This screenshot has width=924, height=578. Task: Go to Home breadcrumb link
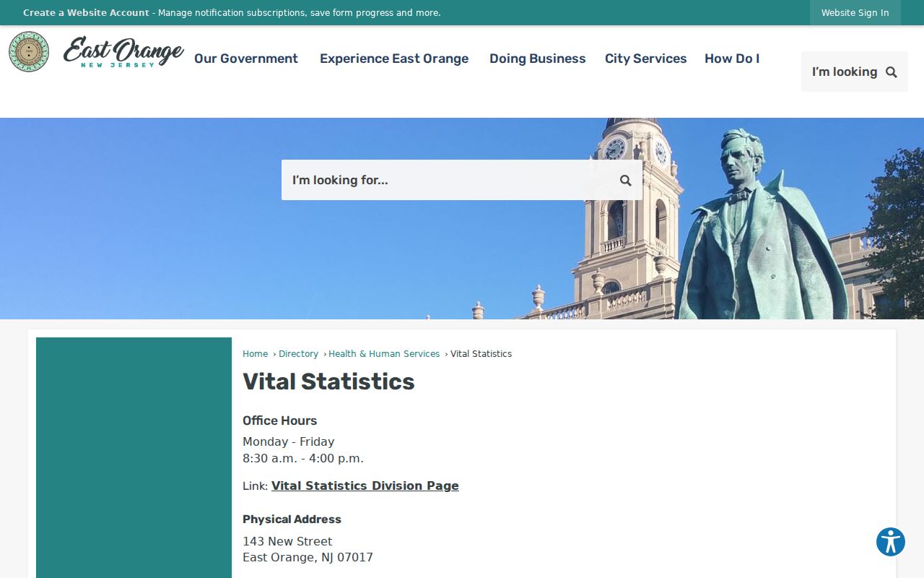click(255, 354)
